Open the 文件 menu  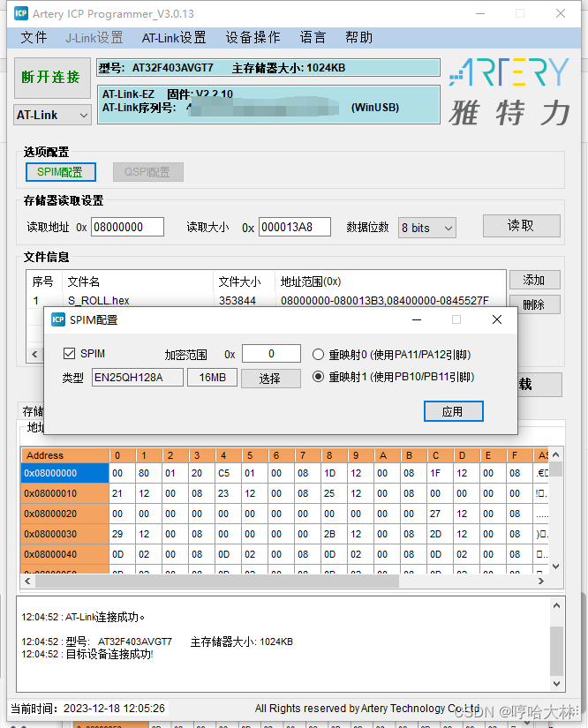click(x=34, y=38)
